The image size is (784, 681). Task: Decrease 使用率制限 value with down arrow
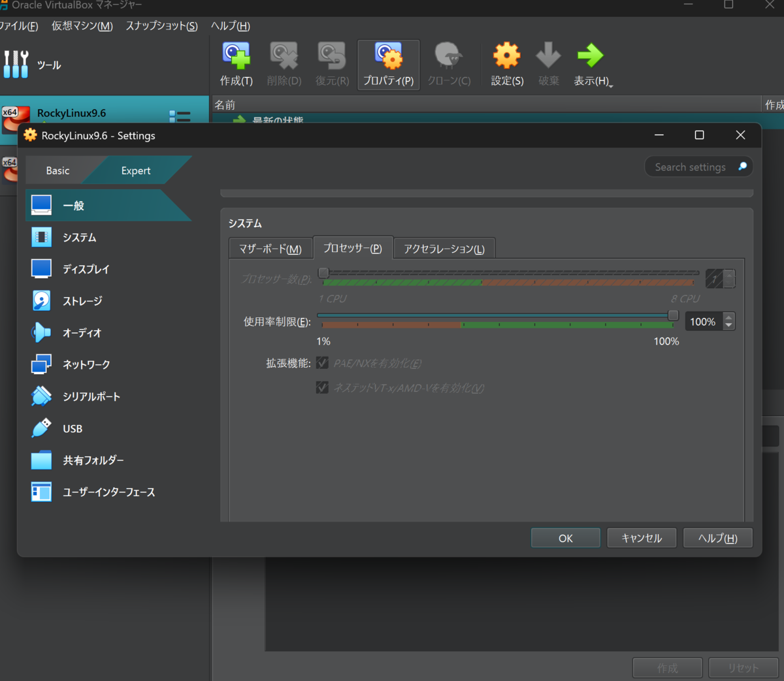[729, 325]
